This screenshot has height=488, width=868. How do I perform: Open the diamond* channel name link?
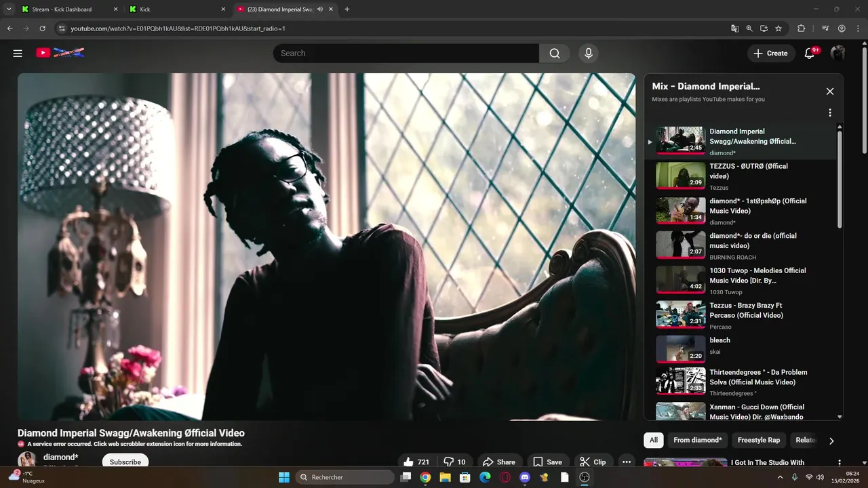click(x=61, y=457)
